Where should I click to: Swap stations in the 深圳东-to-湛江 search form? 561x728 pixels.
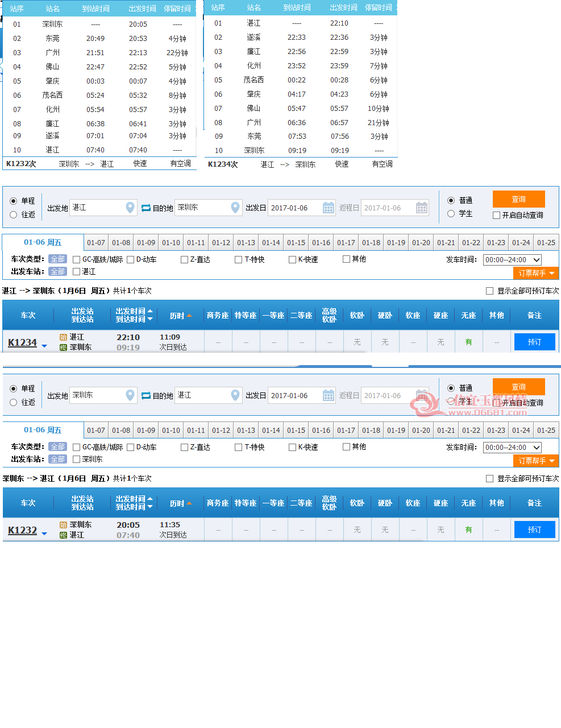[x=146, y=396]
